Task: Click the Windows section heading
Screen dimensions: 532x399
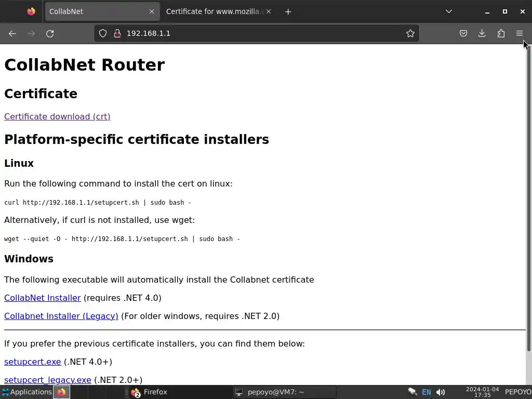Action: tap(29, 259)
